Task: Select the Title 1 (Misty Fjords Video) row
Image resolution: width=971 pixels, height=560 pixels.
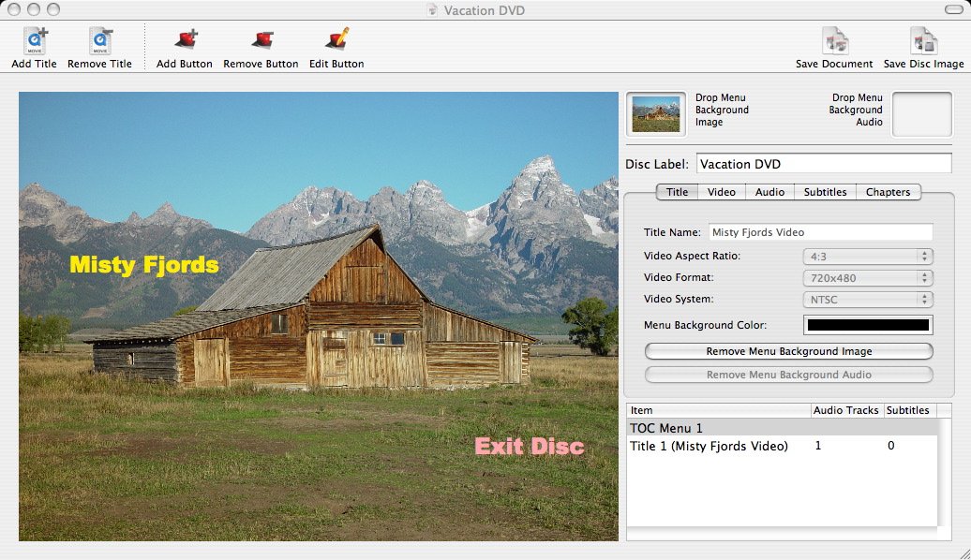Action: click(x=782, y=446)
